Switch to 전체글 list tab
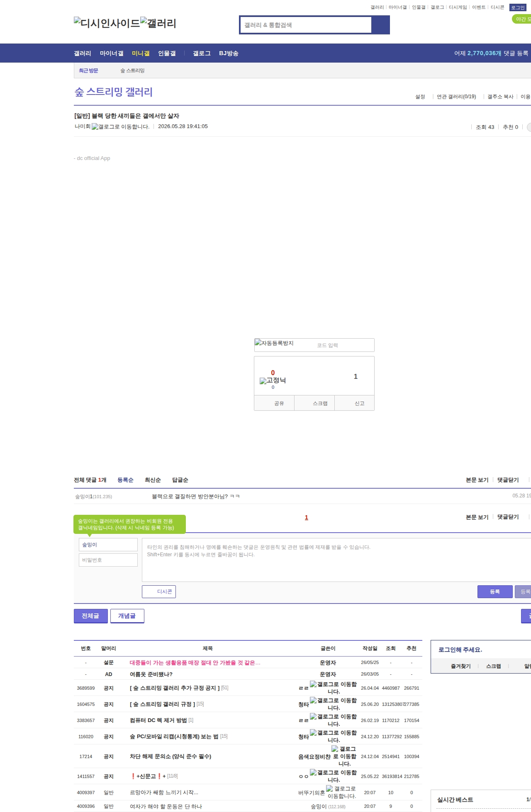Screen dimensions: 531x812 [91, 616]
